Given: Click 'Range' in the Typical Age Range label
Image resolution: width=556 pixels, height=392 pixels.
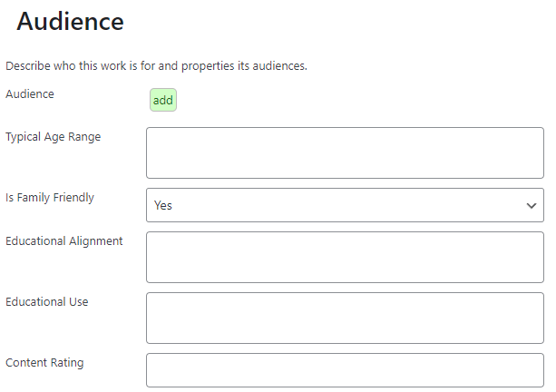Looking at the screenshot, I should coord(84,137).
